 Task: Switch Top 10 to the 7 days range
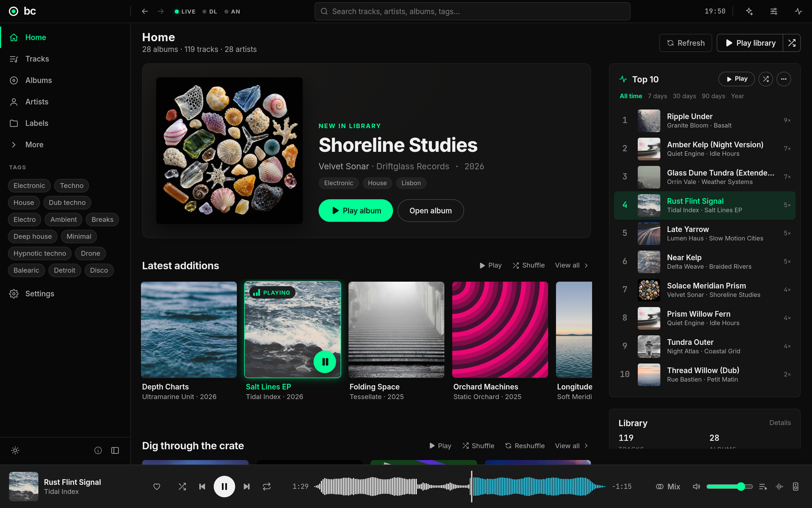[x=657, y=96]
